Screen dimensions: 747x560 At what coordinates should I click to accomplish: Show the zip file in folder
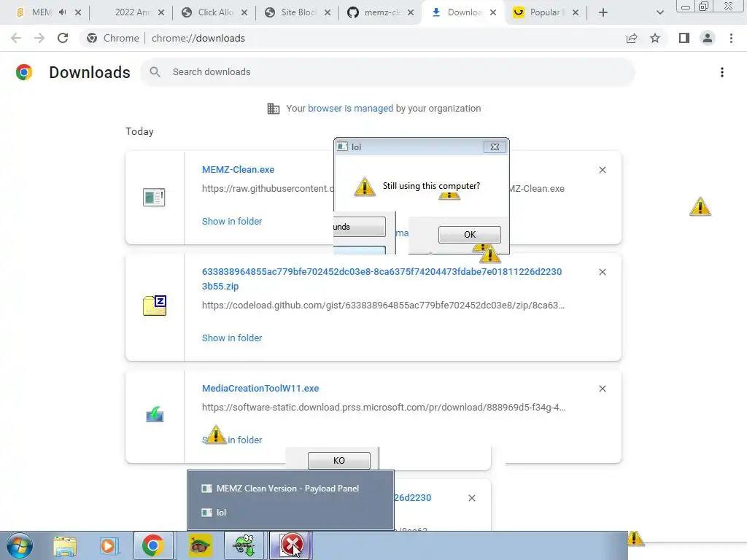click(232, 338)
